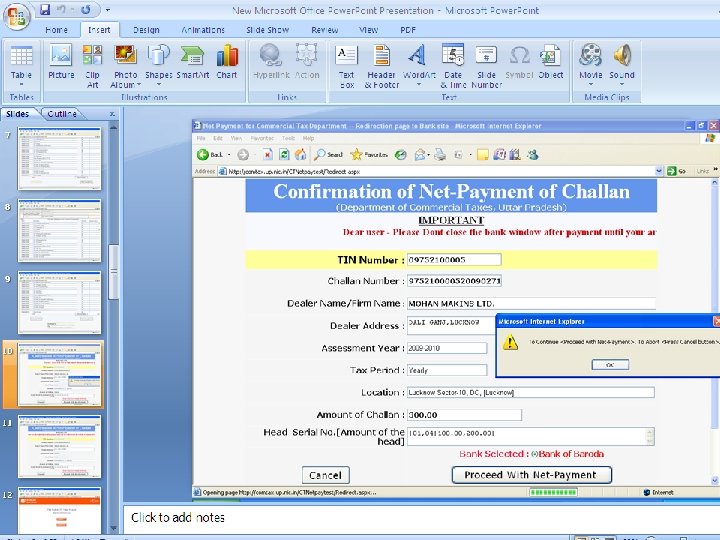
Task: Click the Home icon in the Internet Explorer toolbar
Action: pyautogui.click(x=300, y=155)
